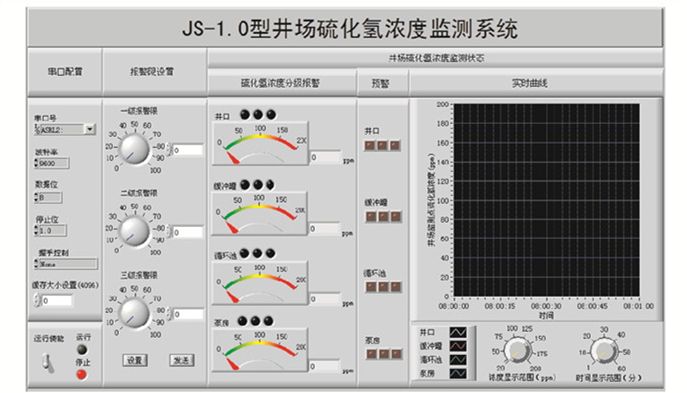Toggle the 运行使能 switch
The image size is (687, 393).
tap(48, 363)
